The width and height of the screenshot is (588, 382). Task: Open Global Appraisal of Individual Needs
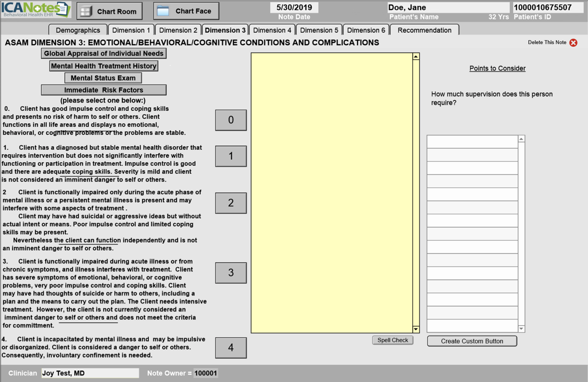tap(104, 54)
